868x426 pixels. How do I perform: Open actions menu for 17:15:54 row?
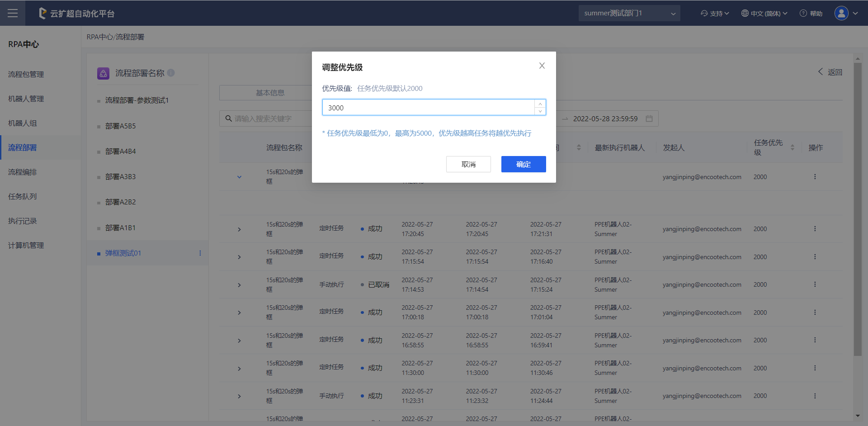tap(815, 256)
